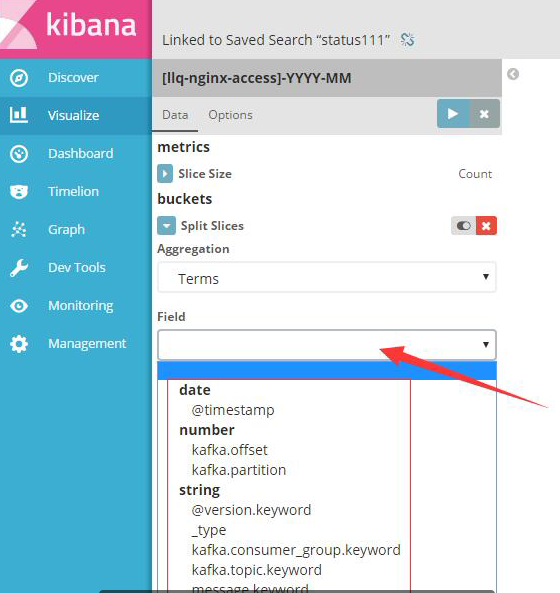The image size is (560, 593).
Task: Open Dev Tools wrench icon
Action: 19,268
